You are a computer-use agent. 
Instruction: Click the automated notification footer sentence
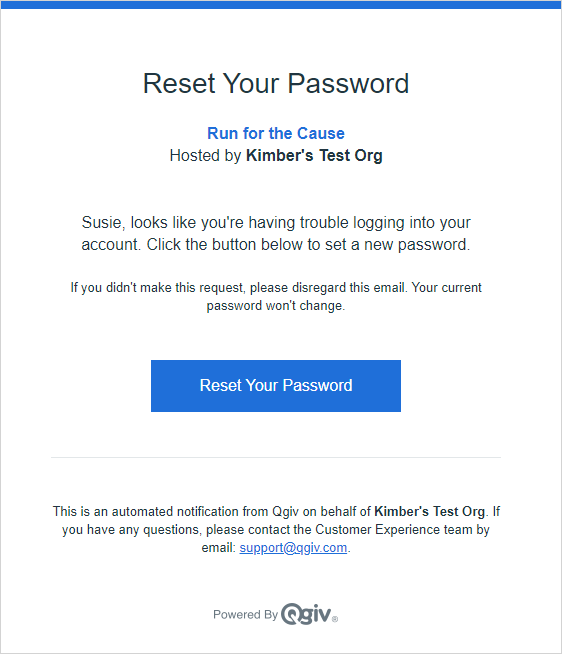pos(276,529)
